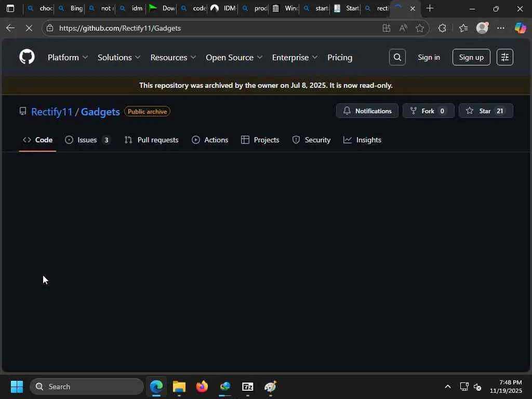Open the browser Extensions puzzle icon
532x399 pixels.
pos(442,28)
